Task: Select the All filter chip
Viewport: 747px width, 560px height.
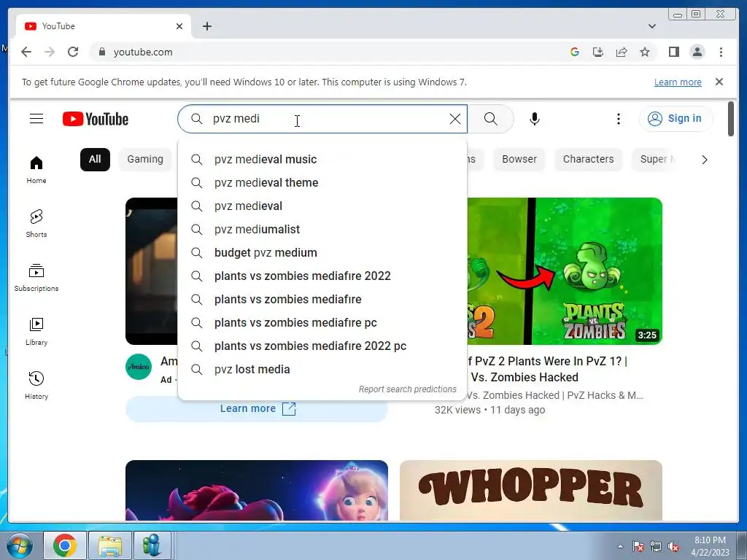Action: 95,159
